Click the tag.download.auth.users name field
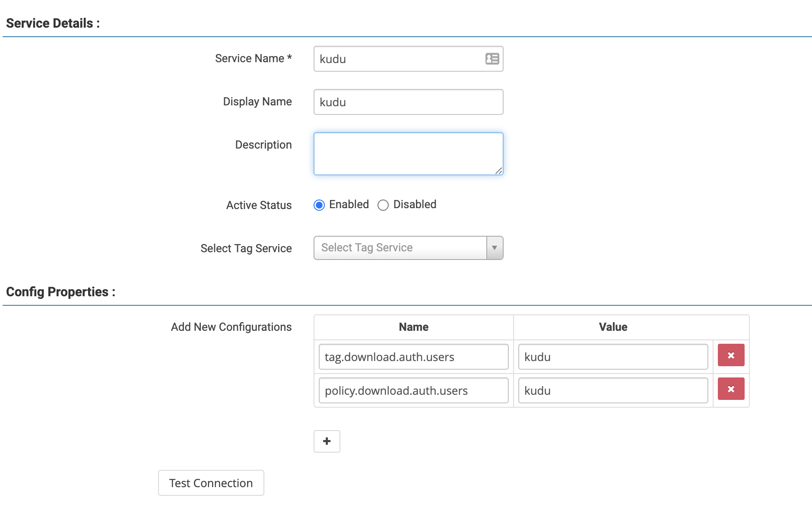The height and width of the screenshot is (507, 812). 412,356
